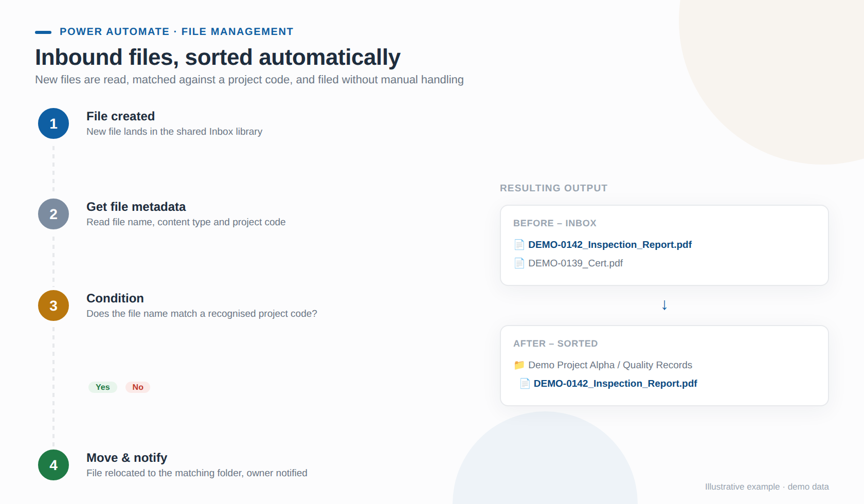Open DEMO-0142_Inspection_Report.pdf in Before – Inbox
This screenshot has width=864, height=504.
[610, 245]
